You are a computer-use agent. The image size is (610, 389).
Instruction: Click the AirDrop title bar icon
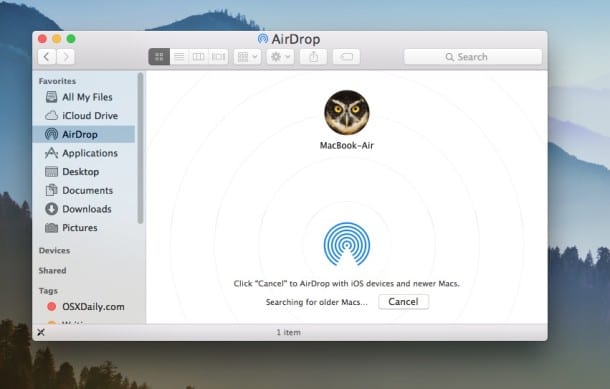click(263, 39)
